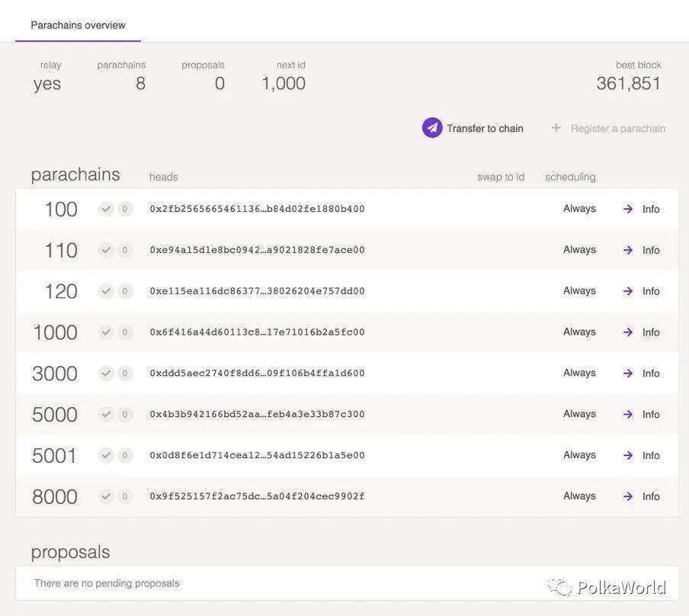
Task: Click the checkmark badge for parachain 1000
Action: point(106,332)
